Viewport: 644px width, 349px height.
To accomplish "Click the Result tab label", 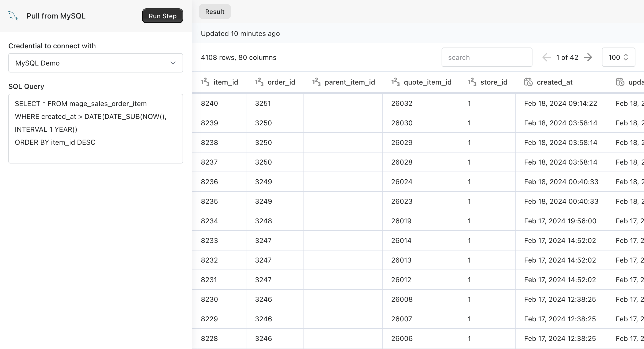I will click(214, 12).
